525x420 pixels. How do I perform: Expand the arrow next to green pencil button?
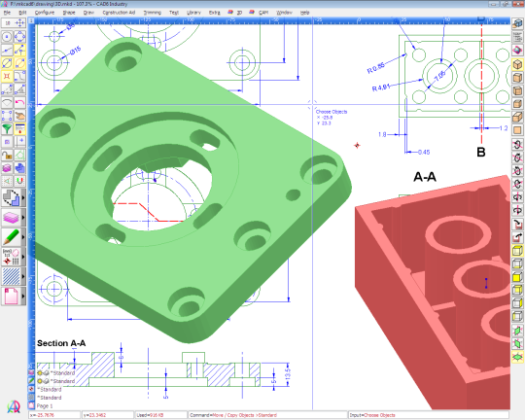pyautogui.click(x=23, y=237)
